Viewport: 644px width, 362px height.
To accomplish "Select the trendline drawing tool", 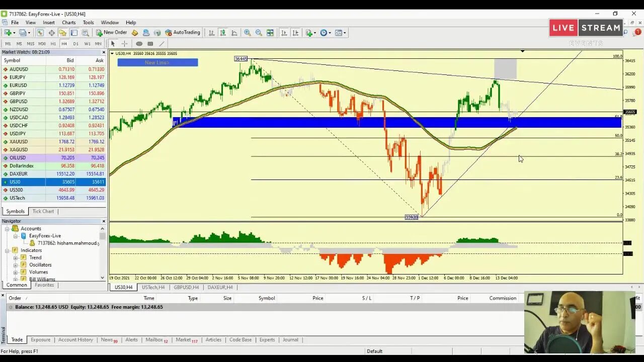I will 161,44.
